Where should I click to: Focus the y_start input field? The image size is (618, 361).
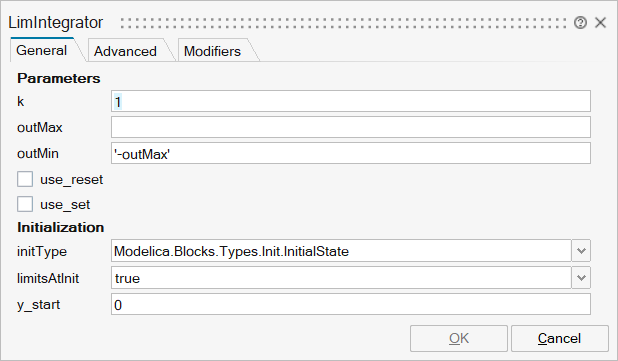(x=351, y=304)
